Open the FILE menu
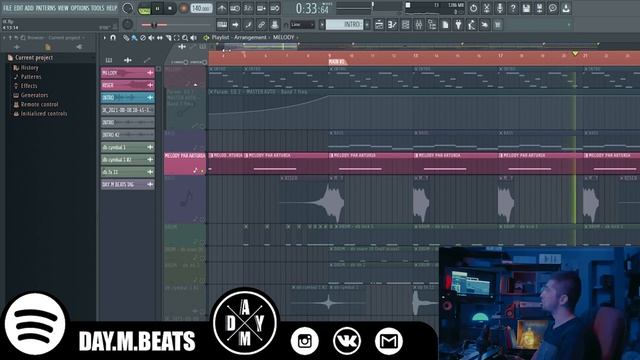Image resolution: width=640 pixels, height=360 pixels. 8,8
